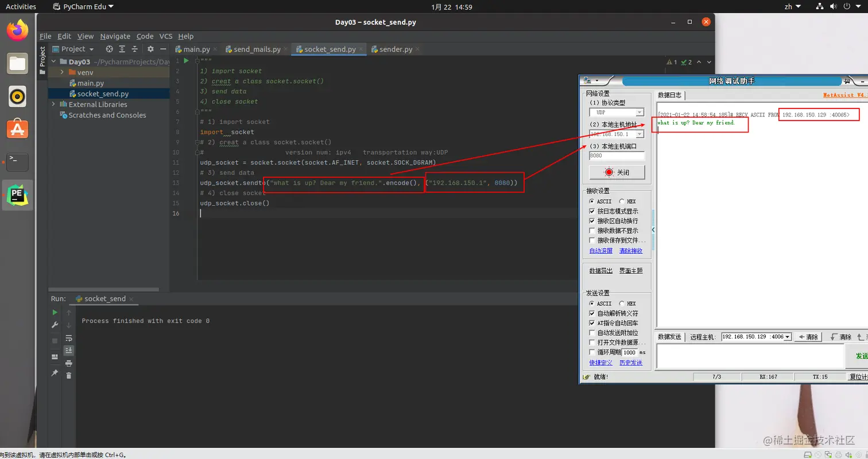Click the Print icon in Run console
Image resolution: width=868 pixels, height=459 pixels.
coord(69,363)
